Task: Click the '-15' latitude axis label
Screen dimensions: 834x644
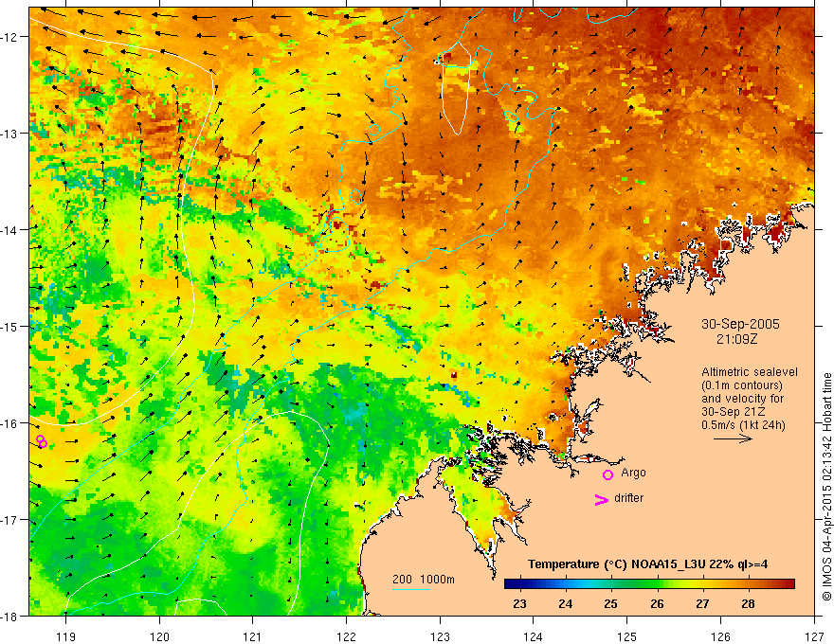Action: [9, 326]
